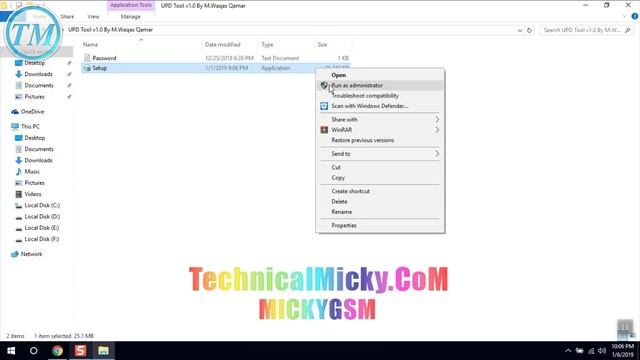Open Pictures folder under This PC
The width and height of the screenshot is (640, 360).
(x=34, y=183)
